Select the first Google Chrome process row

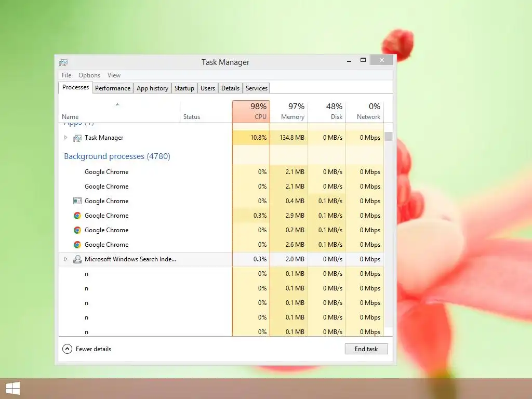[221, 171]
